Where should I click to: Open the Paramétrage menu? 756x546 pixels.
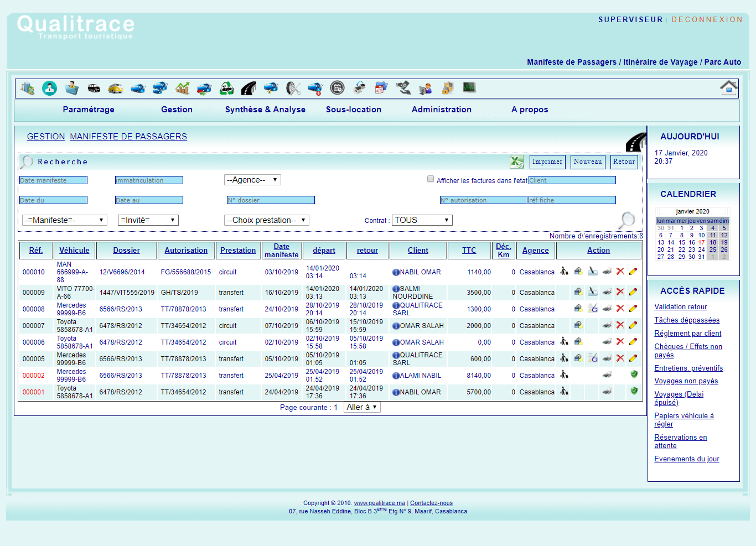click(89, 110)
